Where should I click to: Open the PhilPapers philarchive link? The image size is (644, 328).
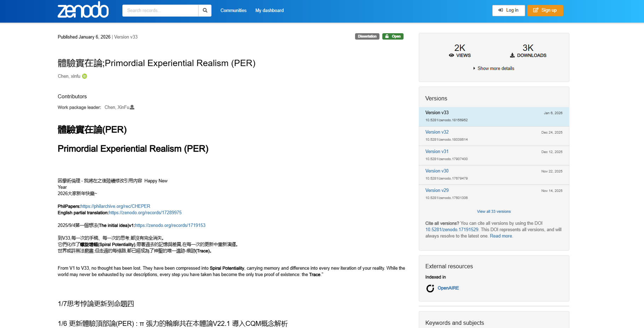(115, 206)
